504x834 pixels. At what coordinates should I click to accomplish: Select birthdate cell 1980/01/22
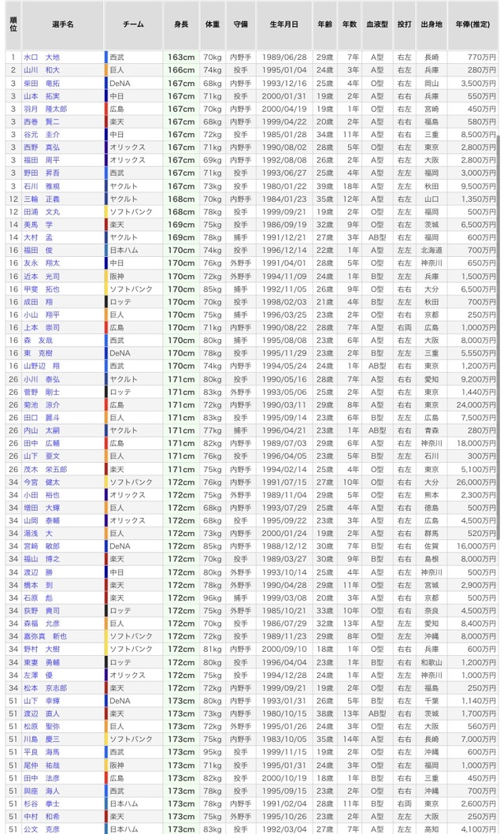tap(284, 186)
